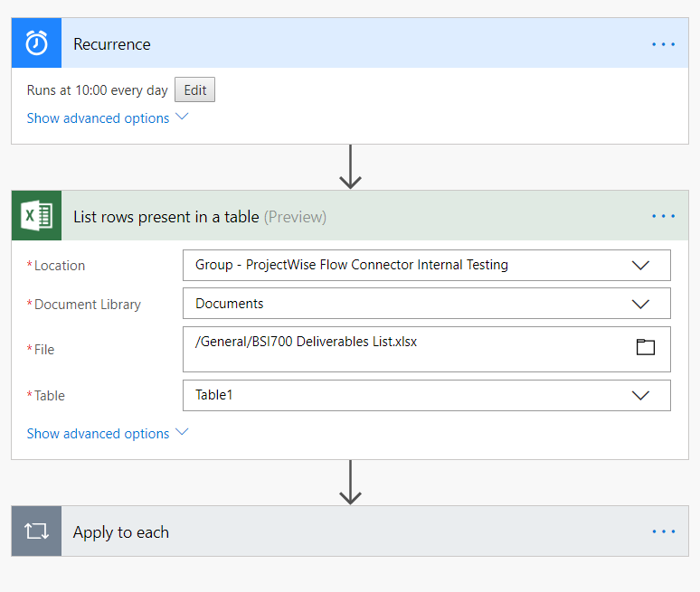The height and width of the screenshot is (592, 700).
Task: Click the Location field label
Action: [60, 266]
